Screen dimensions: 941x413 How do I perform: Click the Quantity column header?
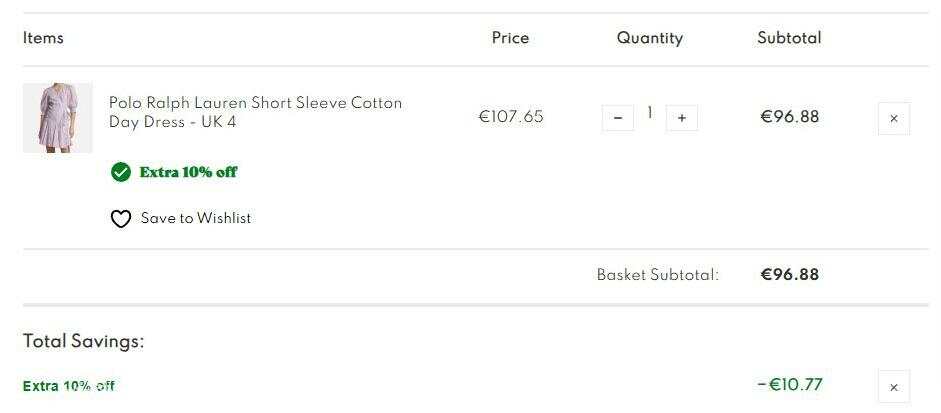tap(650, 38)
